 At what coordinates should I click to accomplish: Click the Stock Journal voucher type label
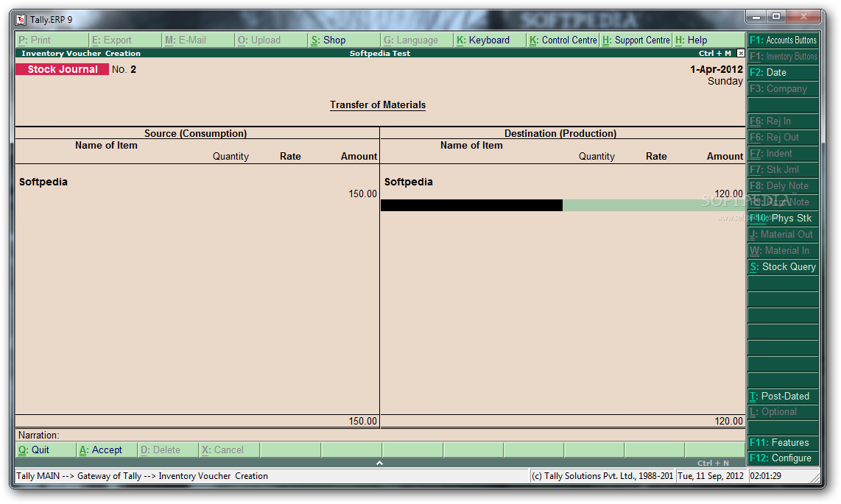pos(62,69)
